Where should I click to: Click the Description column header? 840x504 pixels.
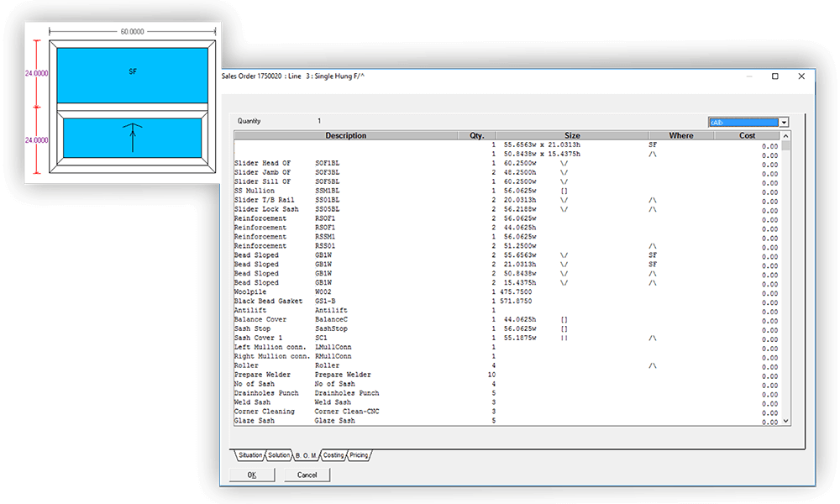click(346, 135)
